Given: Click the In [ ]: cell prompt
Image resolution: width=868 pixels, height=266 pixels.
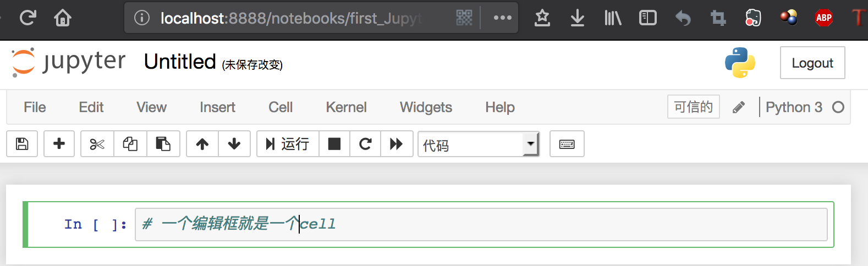Looking at the screenshot, I should [96, 224].
